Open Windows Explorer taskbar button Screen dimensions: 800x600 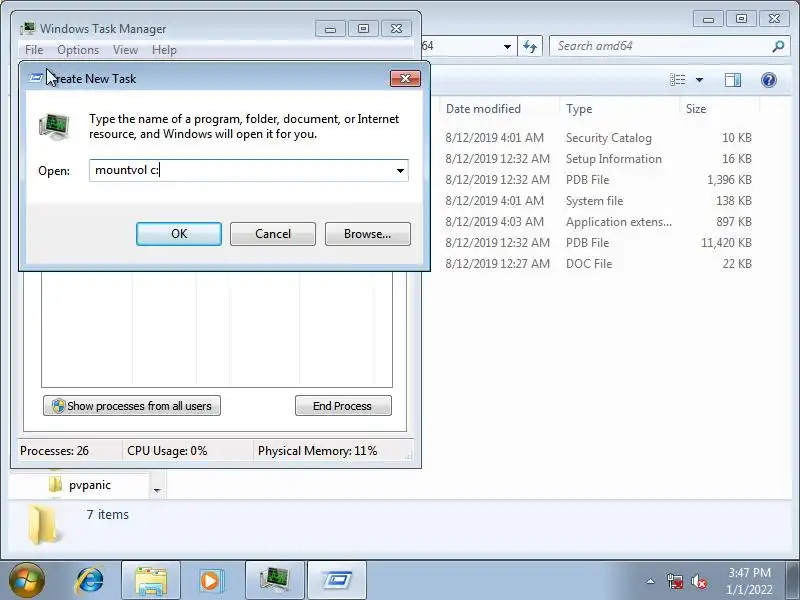click(x=151, y=581)
